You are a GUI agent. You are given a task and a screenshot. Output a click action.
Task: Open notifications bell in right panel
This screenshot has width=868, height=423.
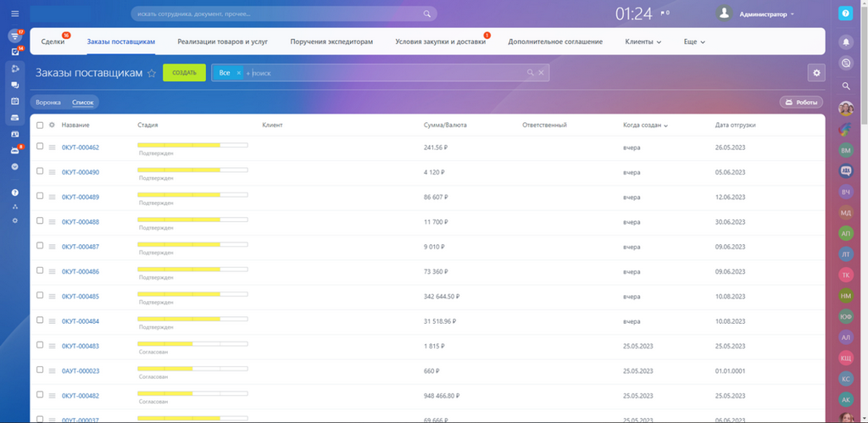click(x=845, y=42)
